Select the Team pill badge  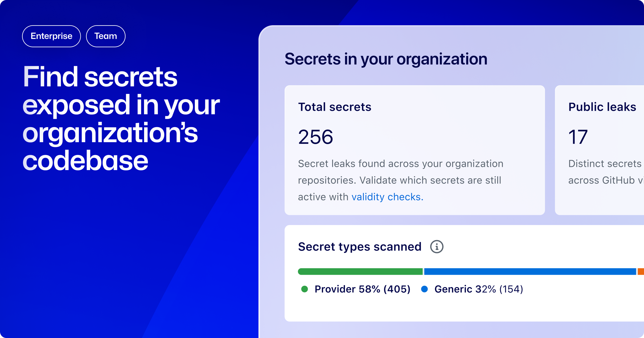[x=105, y=36]
